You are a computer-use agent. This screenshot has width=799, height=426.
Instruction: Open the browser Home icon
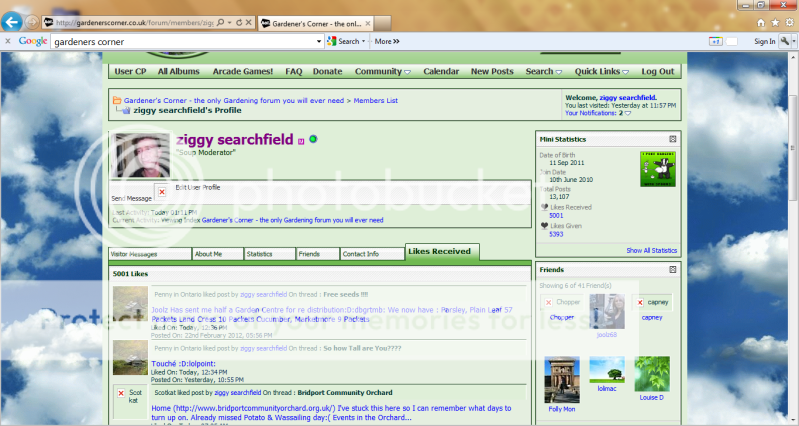pos(761,22)
